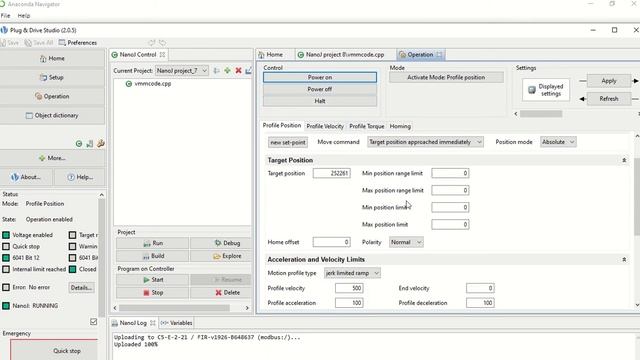Image resolution: width=640 pixels, height=360 pixels.
Task: Switch to the Profile Velocity tab
Action: (325, 126)
